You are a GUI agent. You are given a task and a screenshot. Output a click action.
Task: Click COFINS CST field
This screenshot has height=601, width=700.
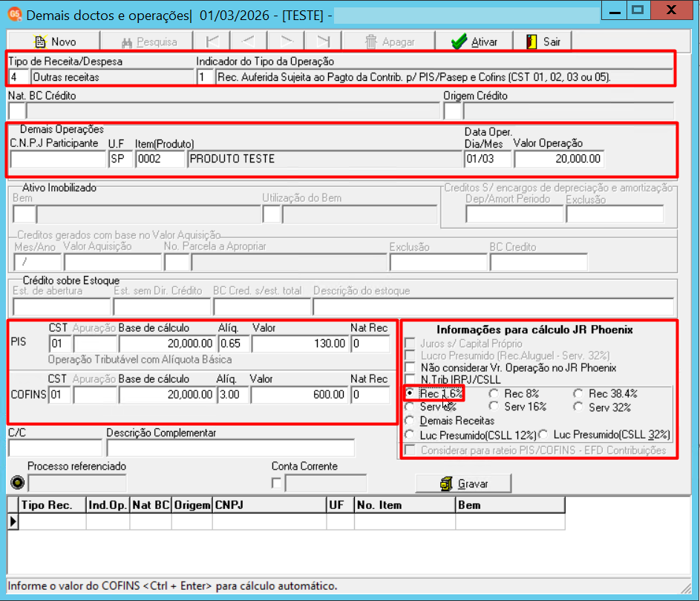60,395
